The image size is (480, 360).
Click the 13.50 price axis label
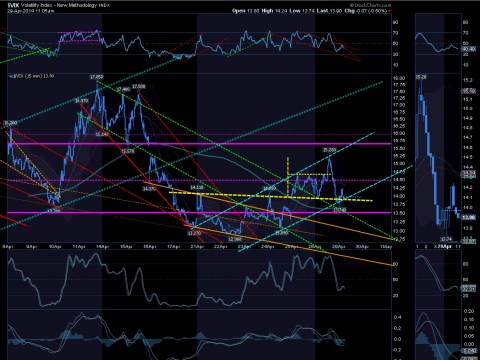[x=399, y=213]
